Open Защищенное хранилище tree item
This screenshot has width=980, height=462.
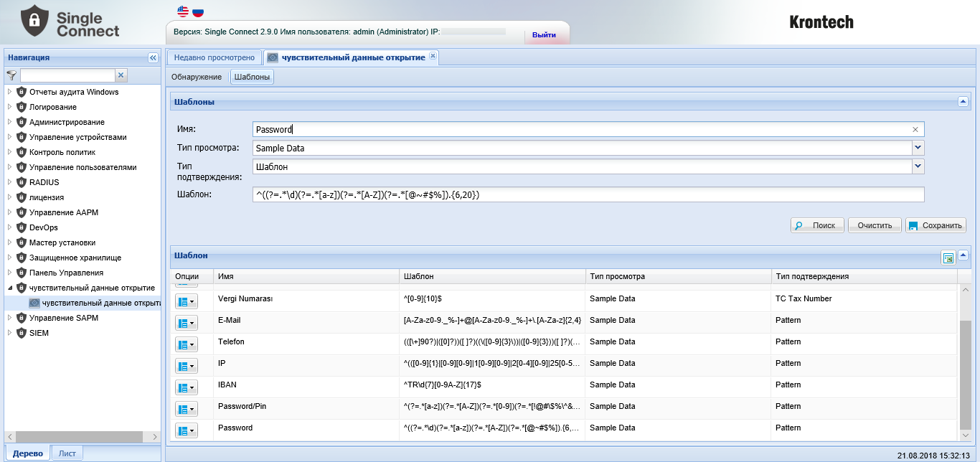tap(75, 258)
